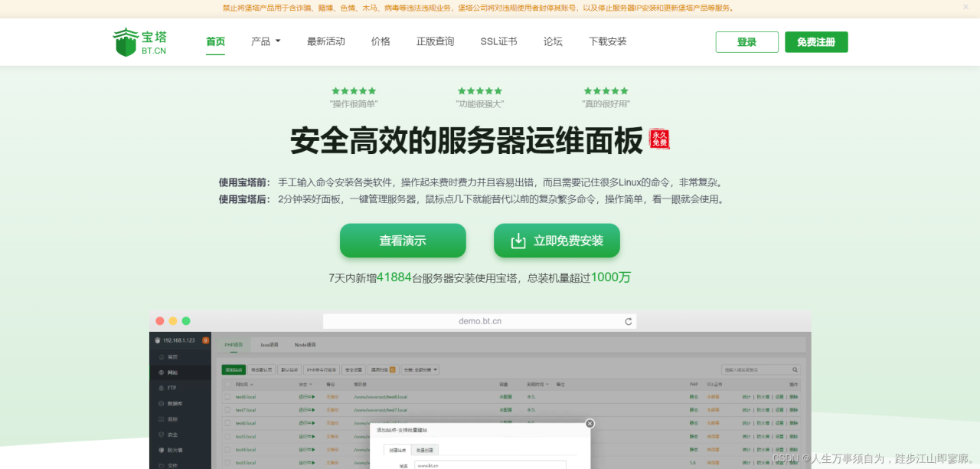
Task: Open 防火墙 in the demo panel sidebar
Action: click(x=180, y=450)
